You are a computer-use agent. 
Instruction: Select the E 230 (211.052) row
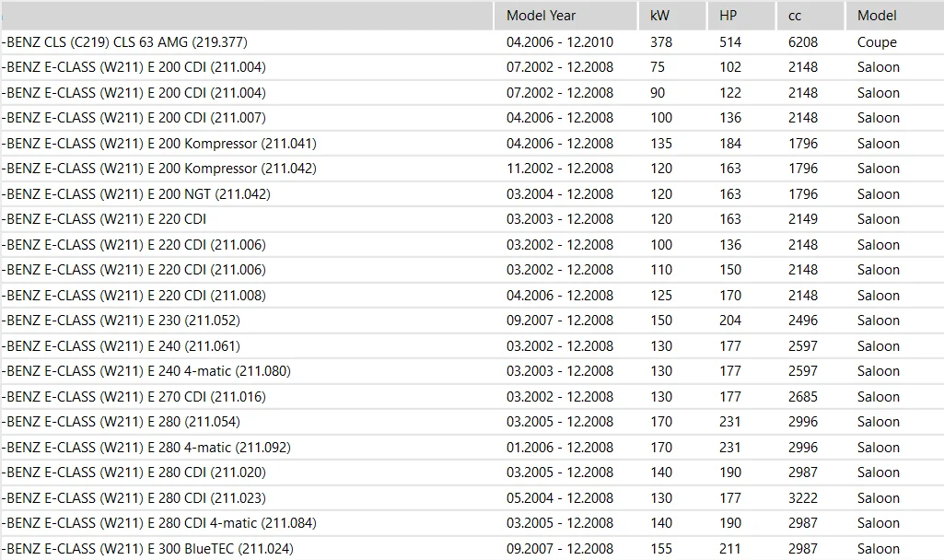coord(472,321)
